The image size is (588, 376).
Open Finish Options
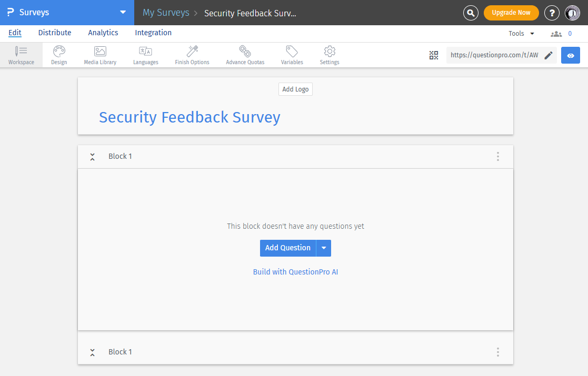tap(192, 55)
